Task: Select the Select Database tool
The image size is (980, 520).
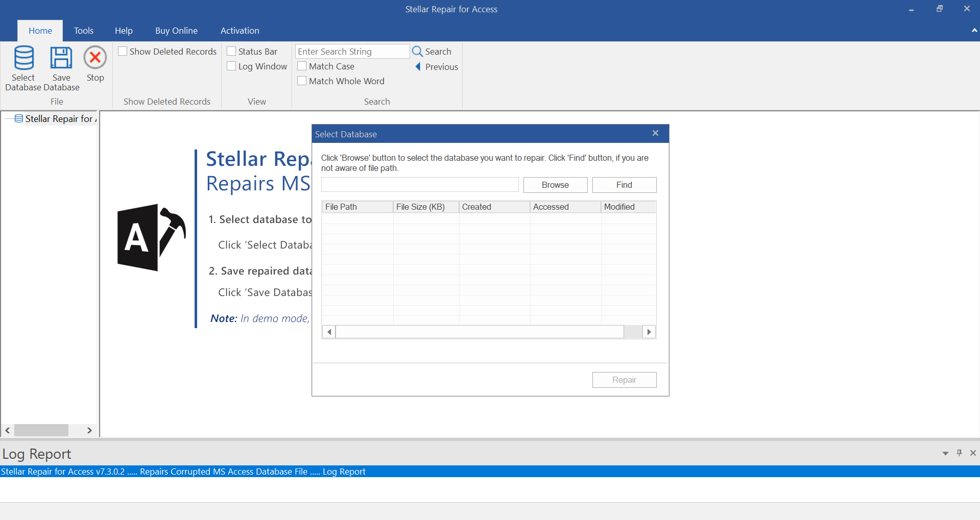Action: point(23,67)
